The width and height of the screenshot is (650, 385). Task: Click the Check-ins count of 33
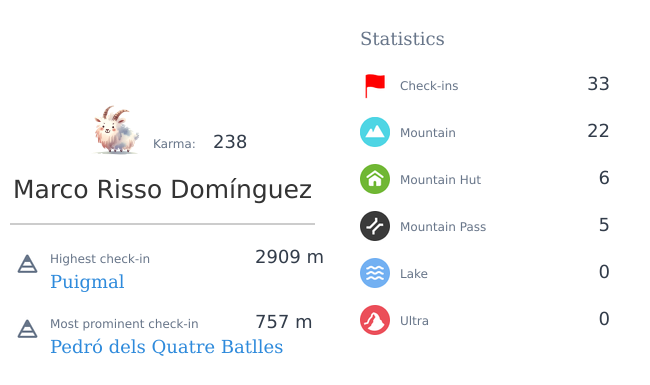(598, 84)
